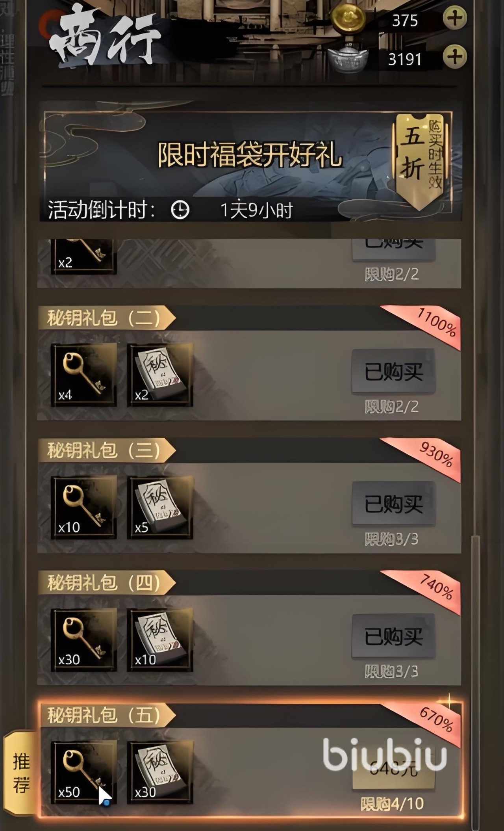The height and width of the screenshot is (831, 504).
Task: Click 已购买 button for 秘钥礼包（二）
Action: point(393,372)
